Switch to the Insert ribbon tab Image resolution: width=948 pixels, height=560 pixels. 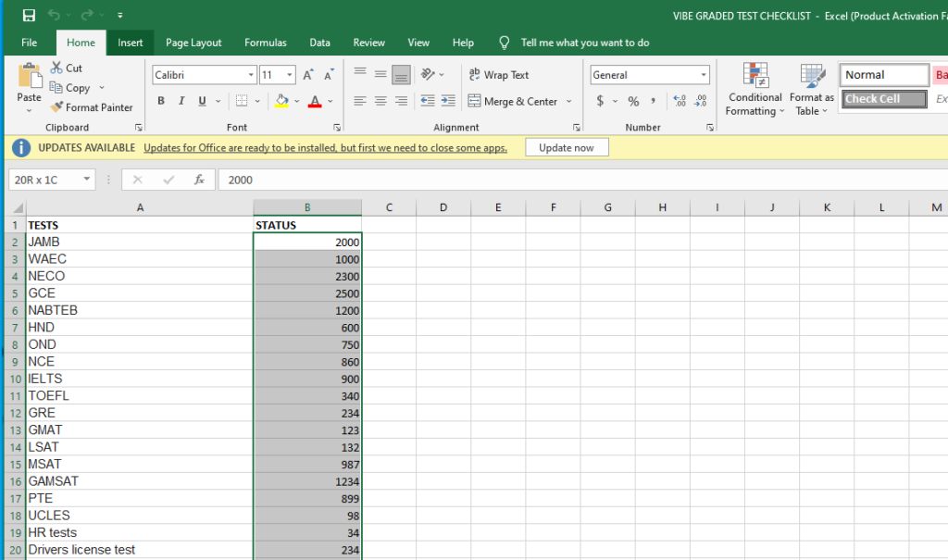[131, 43]
